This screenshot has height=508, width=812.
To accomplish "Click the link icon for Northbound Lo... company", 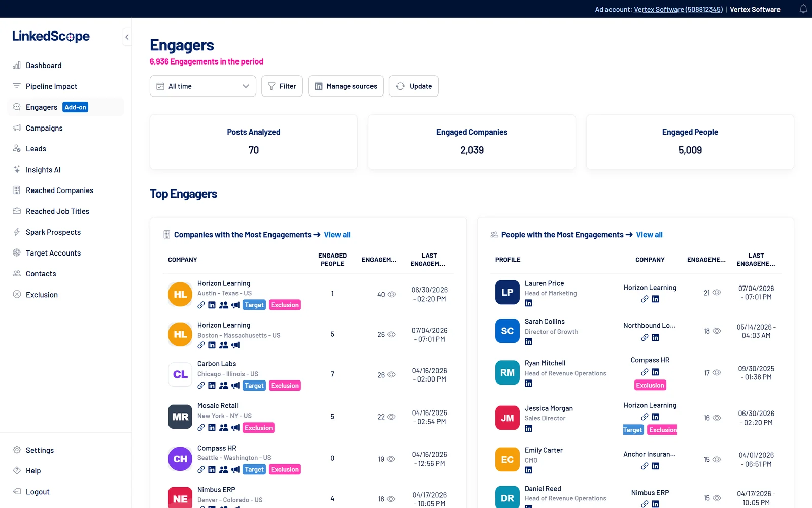I will tap(645, 337).
